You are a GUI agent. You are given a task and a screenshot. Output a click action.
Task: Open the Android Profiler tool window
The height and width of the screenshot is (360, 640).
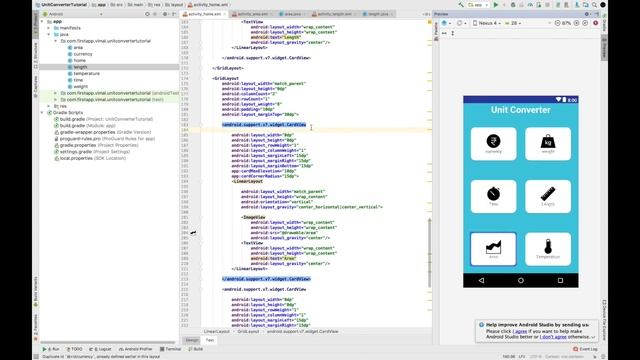point(136,349)
